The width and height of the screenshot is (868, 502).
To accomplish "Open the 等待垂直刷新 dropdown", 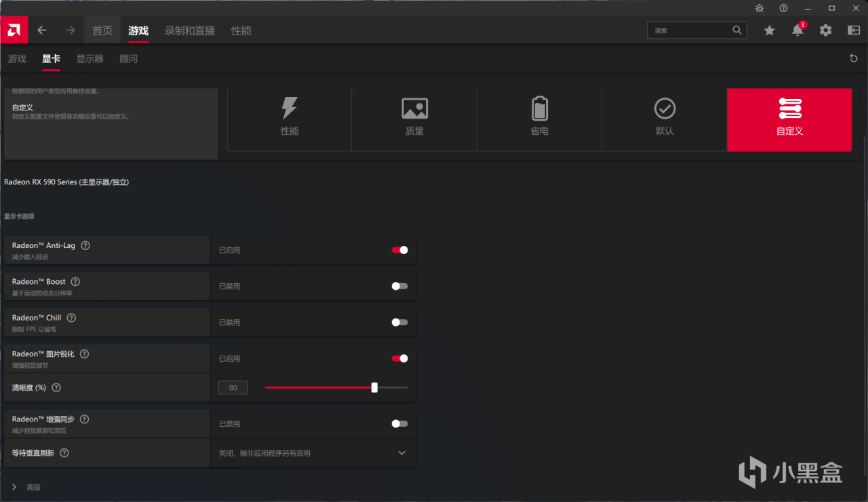I will pyautogui.click(x=313, y=453).
